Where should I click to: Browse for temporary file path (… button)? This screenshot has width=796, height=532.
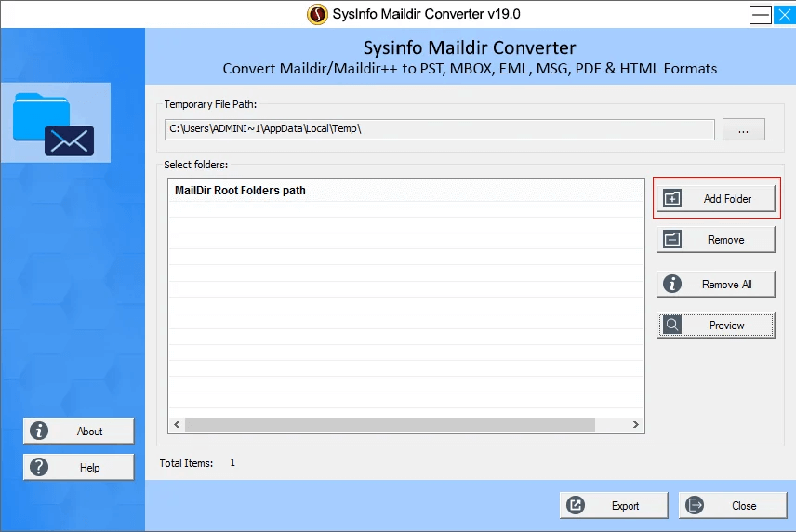click(744, 129)
